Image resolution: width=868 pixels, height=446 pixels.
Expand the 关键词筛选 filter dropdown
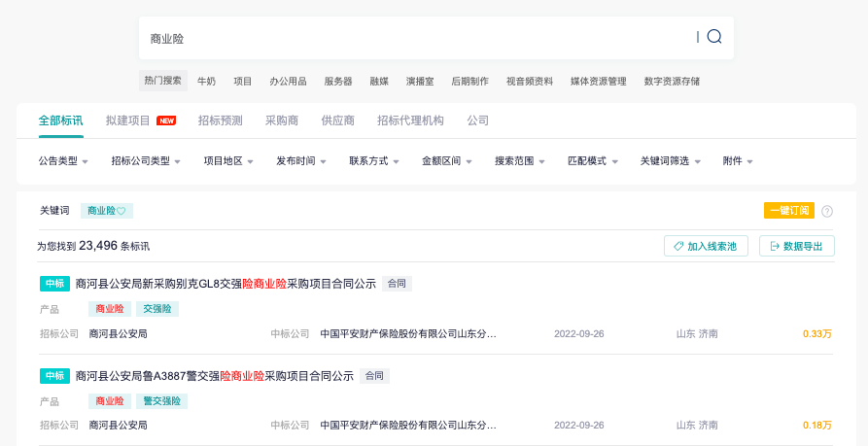[671, 161]
